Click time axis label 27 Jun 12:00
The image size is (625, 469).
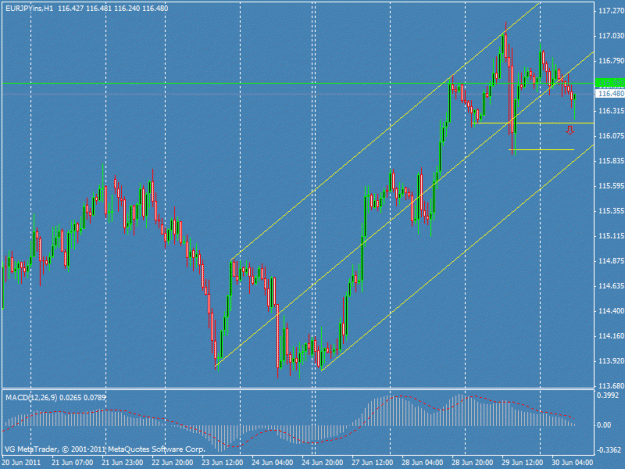[372, 463]
